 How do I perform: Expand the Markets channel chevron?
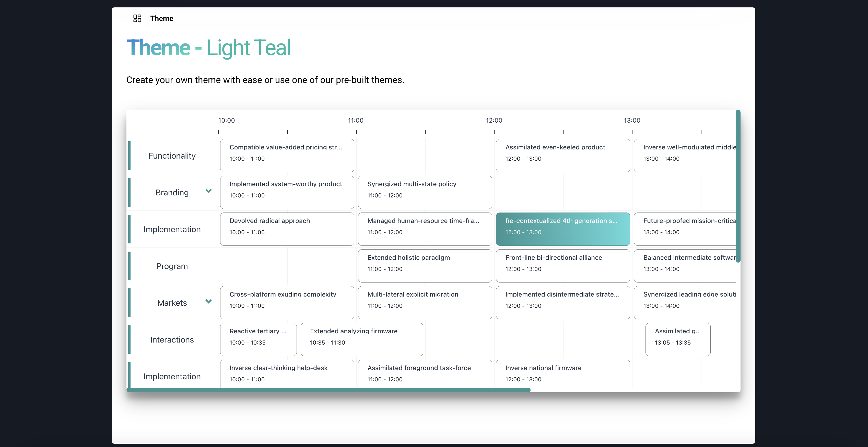[209, 301]
